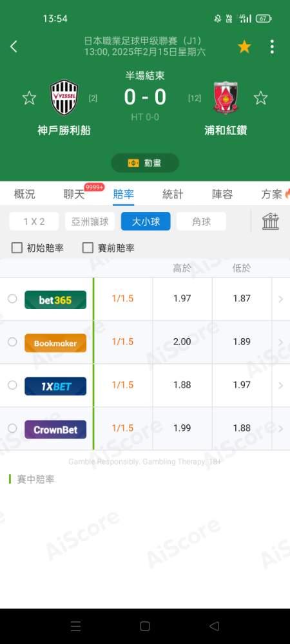Open the Vissel Kobe team logo
The height and width of the screenshot is (644, 290).
point(64,97)
